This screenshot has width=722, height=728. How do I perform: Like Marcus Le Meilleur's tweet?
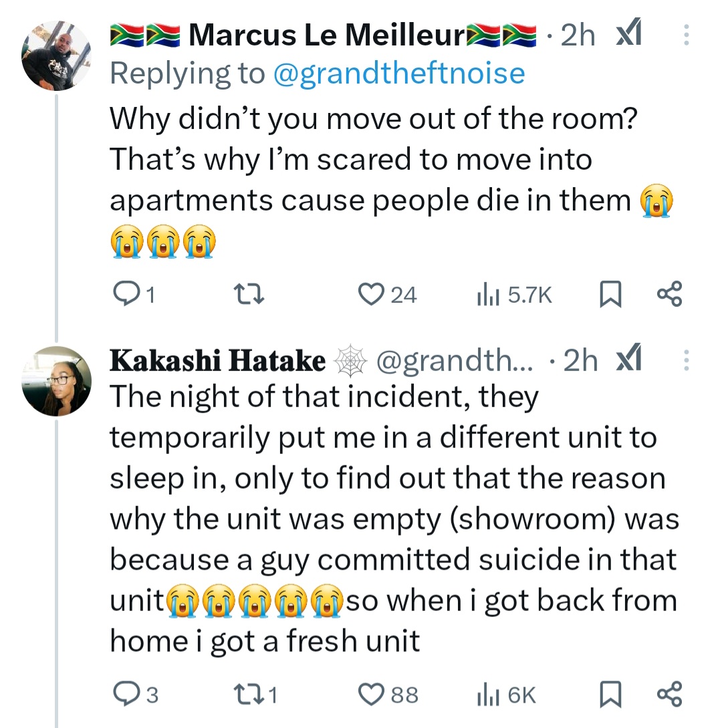[370, 294]
